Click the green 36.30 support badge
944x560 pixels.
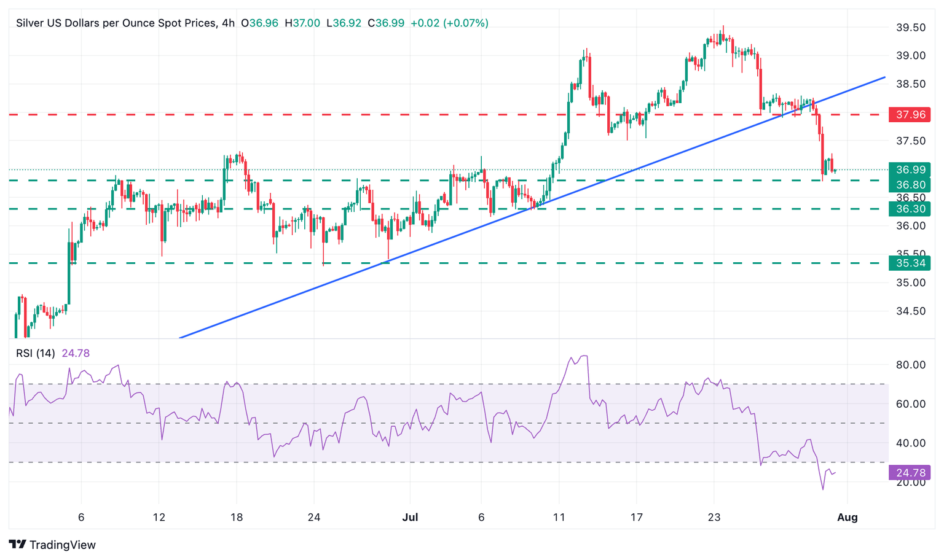910,209
